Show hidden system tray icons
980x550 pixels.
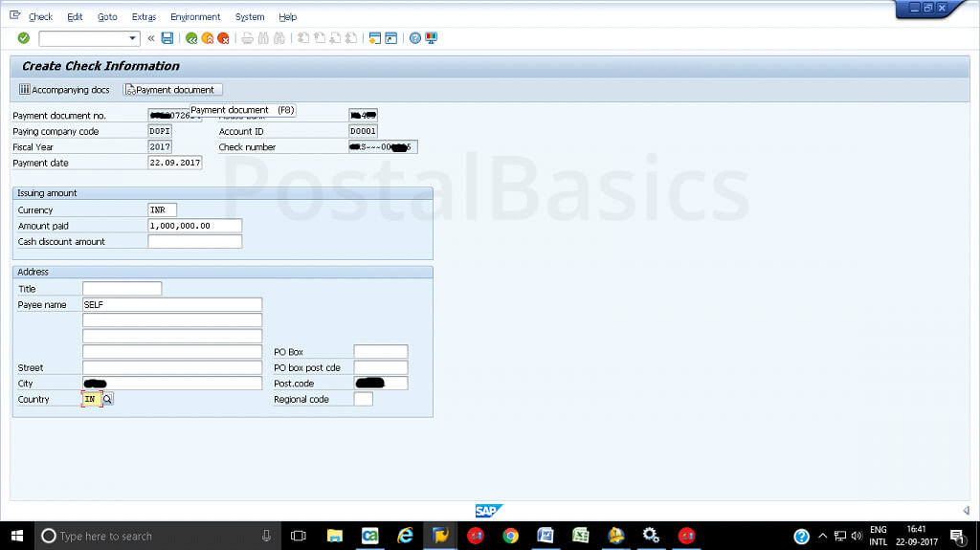[x=822, y=537]
